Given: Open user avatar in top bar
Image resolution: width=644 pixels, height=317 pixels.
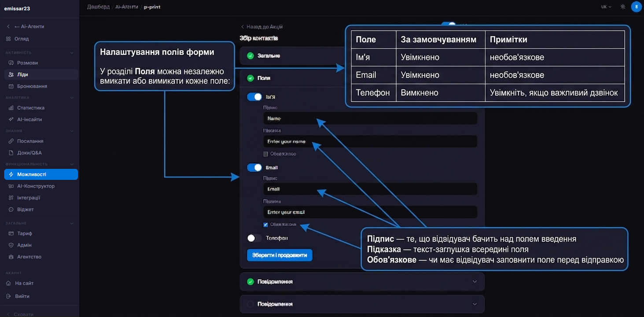Looking at the screenshot, I should click(637, 7).
